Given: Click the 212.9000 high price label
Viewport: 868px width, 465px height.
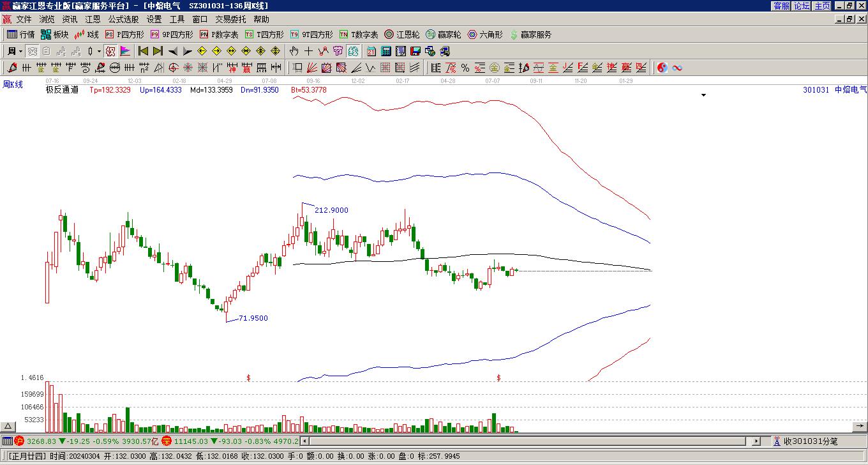Looking at the screenshot, I should pos(331,210).
